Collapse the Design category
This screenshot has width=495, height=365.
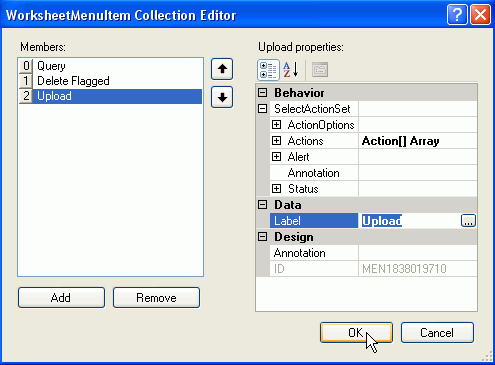[x=263, y=237]
